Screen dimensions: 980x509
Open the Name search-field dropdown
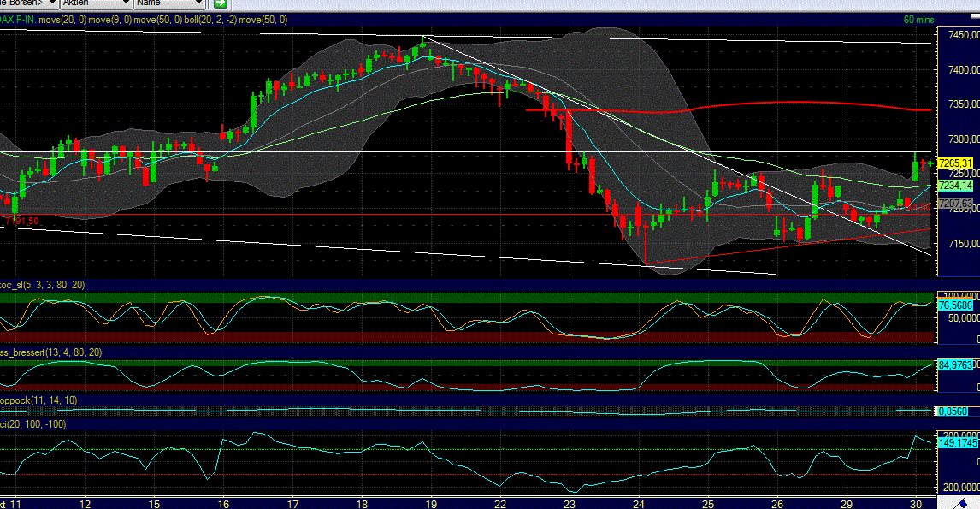click(168, 3)
